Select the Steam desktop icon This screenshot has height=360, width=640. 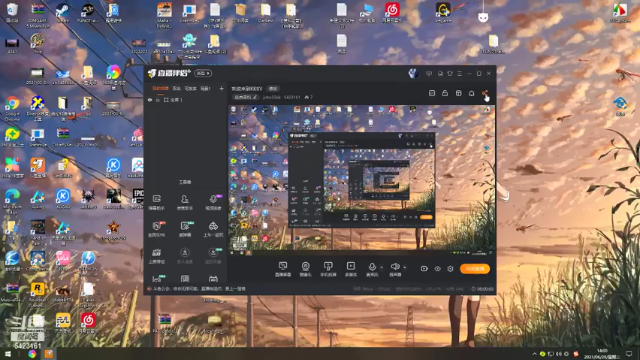[62, 12]
